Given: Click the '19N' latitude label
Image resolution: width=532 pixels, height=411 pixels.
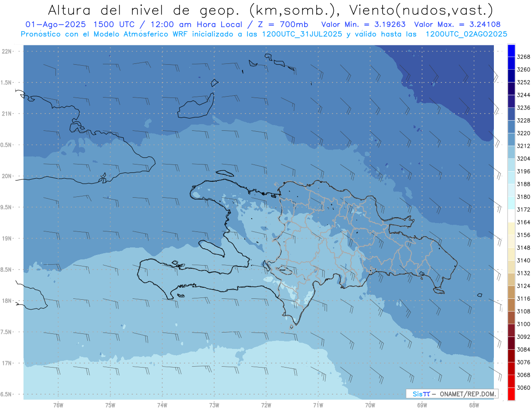Looking at the screenshot, I should (6, 238).
